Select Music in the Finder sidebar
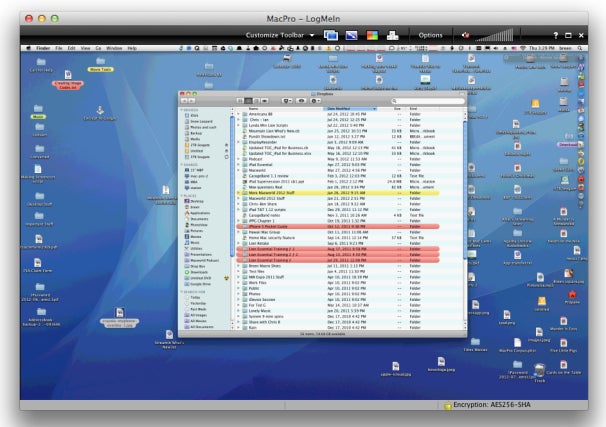Image resolution: width=606 pixels, height=427 pixels. coord(192,243)
